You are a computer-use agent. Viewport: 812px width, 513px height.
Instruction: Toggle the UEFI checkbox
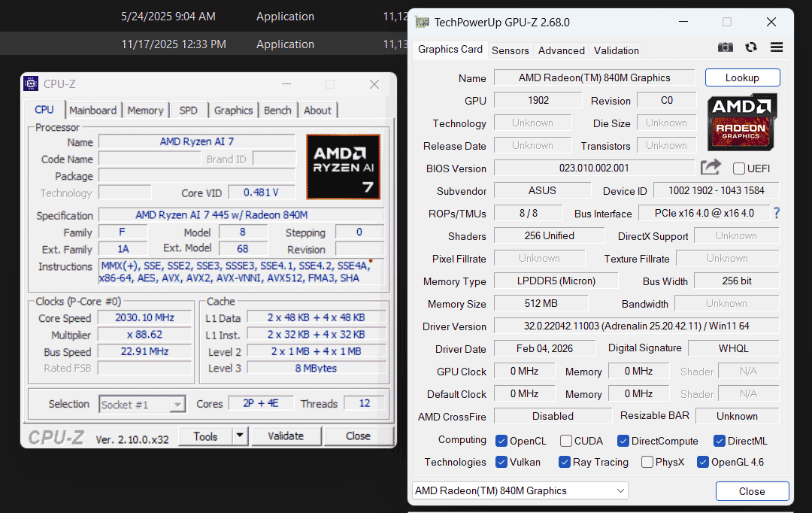coord(739,168)
